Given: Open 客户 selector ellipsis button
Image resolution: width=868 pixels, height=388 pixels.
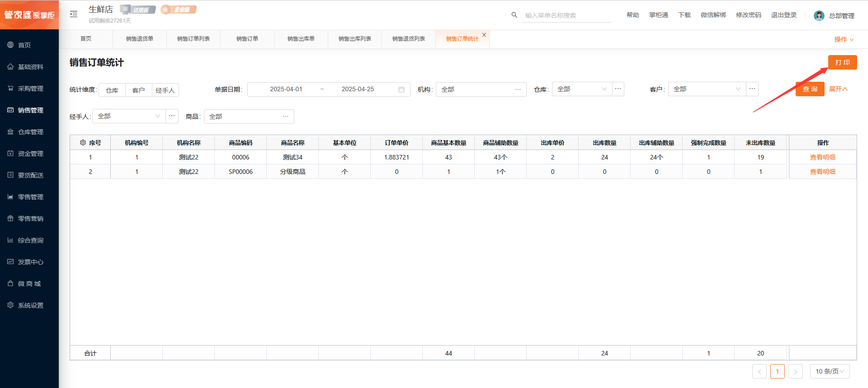Looking at the screenshot, I should point(752,89).
